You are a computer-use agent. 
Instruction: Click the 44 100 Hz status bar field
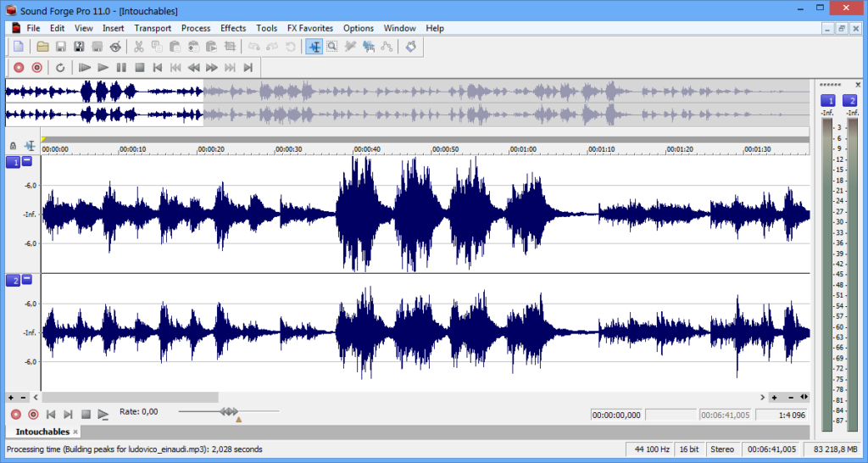pos(650,449)
